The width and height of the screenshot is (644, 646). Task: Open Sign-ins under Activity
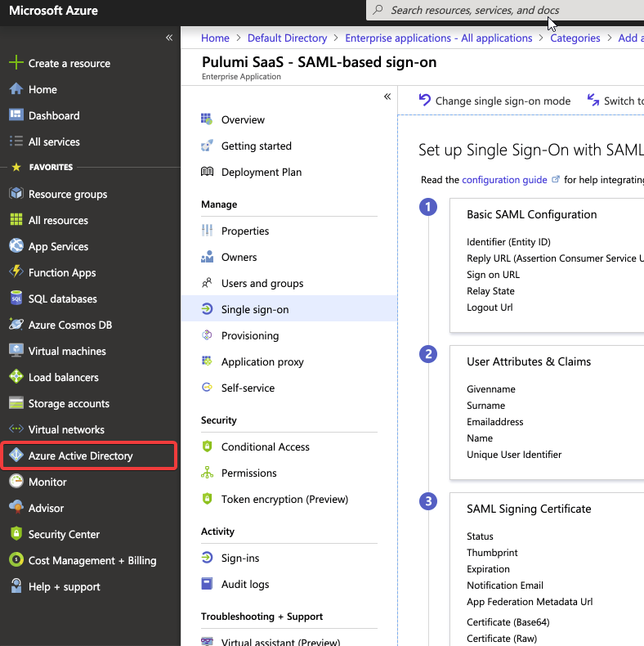(x=289, y=559)
